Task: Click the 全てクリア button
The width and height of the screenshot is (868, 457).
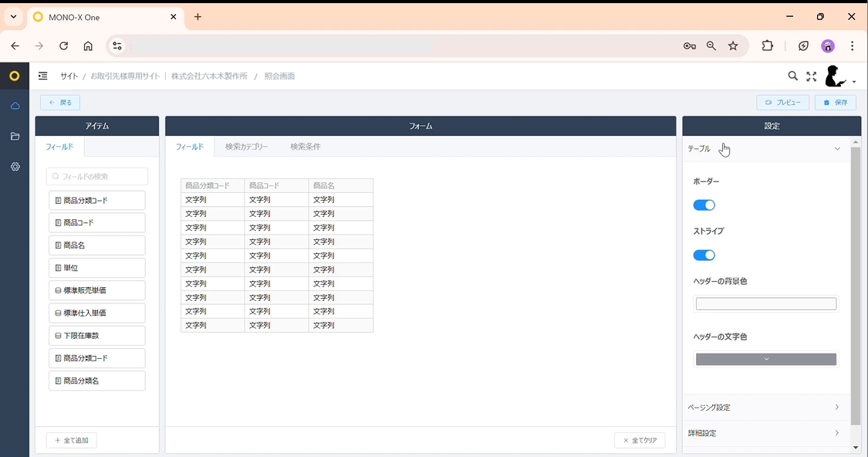Action: pyautogui.click(x=640, y=440)
